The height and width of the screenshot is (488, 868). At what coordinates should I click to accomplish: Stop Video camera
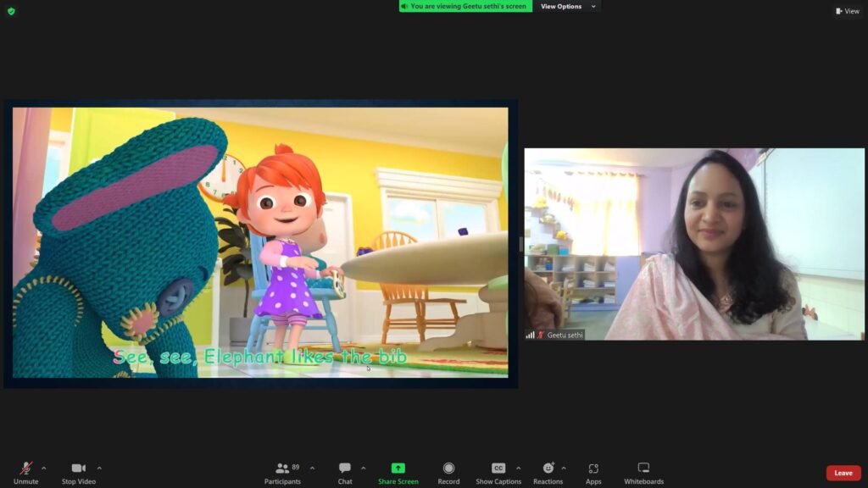click(x=79, y=474)
